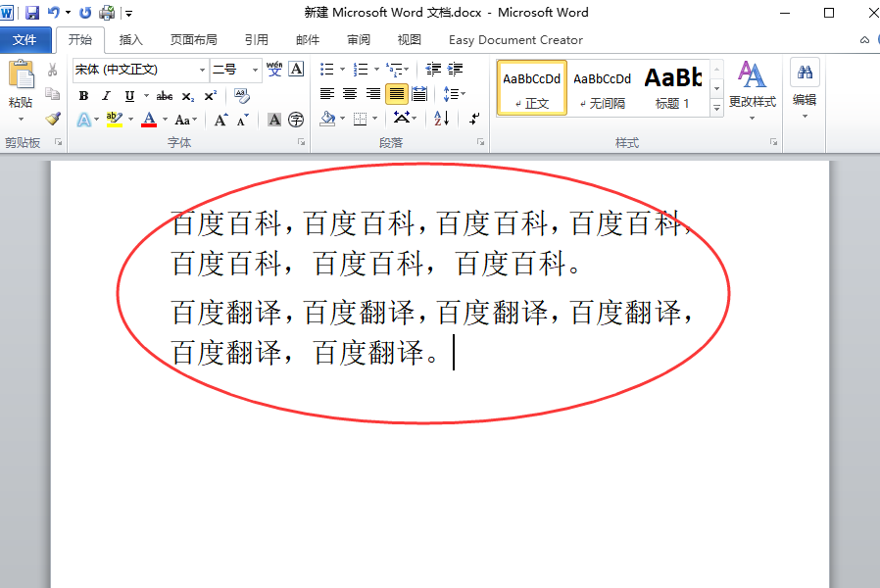Apply yellow text highlight color
Viewport: 880px width, 588px height.
[x=115, y=120]
